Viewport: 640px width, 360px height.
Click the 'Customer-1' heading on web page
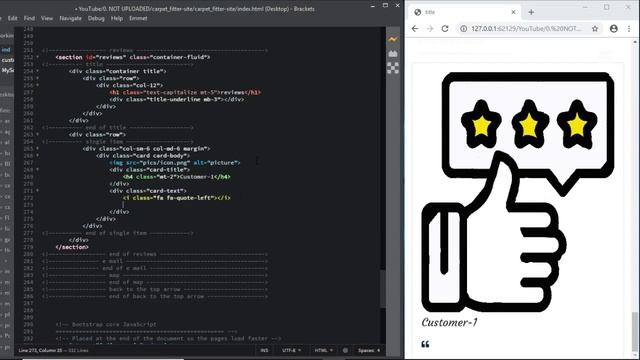(x=449, y=322)
